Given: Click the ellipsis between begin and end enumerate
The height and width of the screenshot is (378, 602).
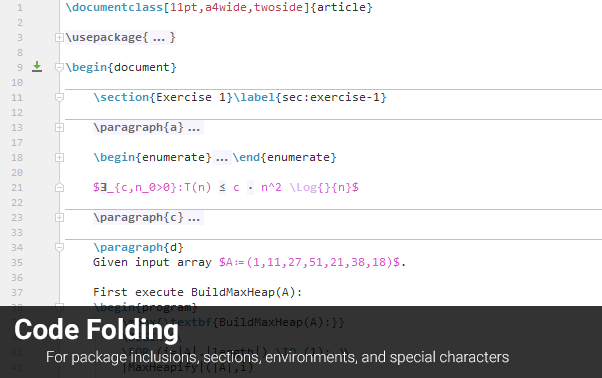Looking at the screenshot, I should pyautogui.click(x=222, y=157).
